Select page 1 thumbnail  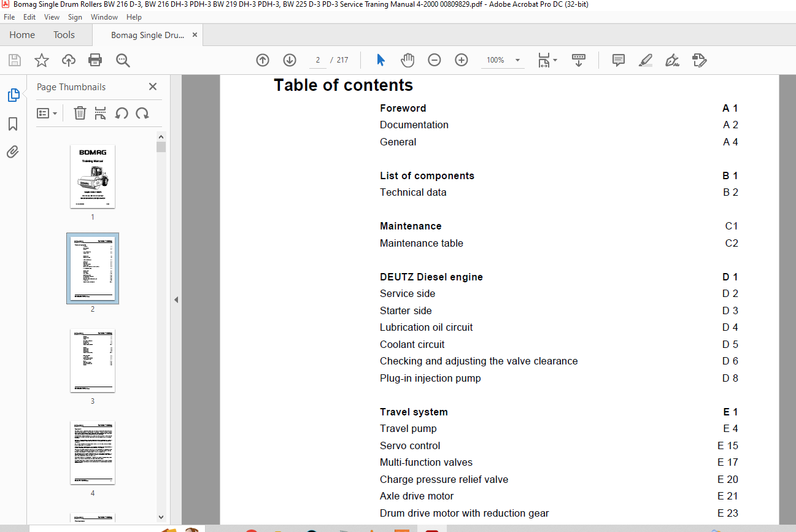coord(93,177)
